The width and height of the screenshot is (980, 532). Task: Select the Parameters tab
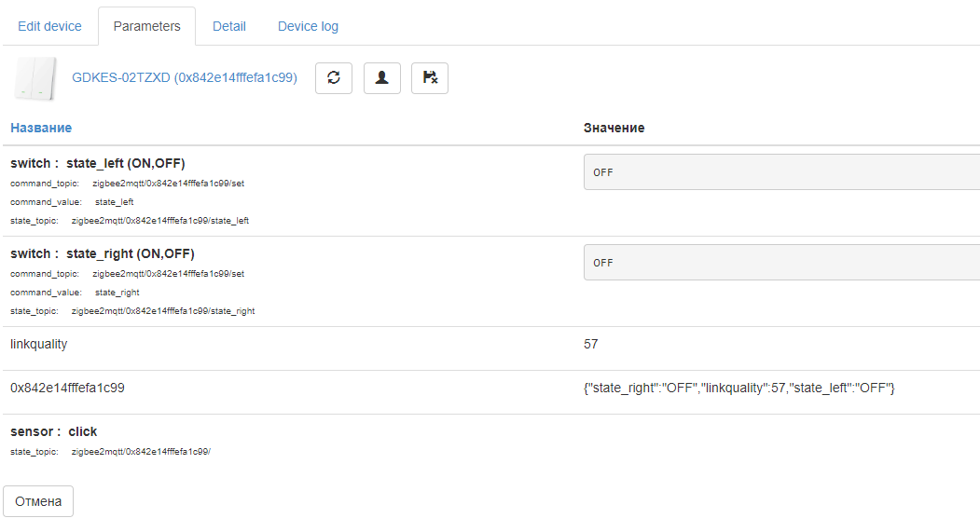(x=146, y=26)
